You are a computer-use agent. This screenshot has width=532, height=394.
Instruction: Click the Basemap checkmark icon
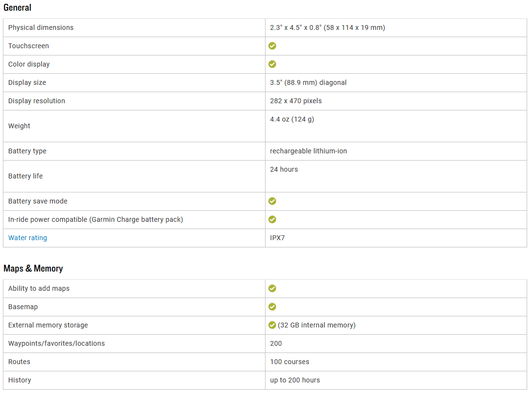pyautogui.click(x=272, y=307)
